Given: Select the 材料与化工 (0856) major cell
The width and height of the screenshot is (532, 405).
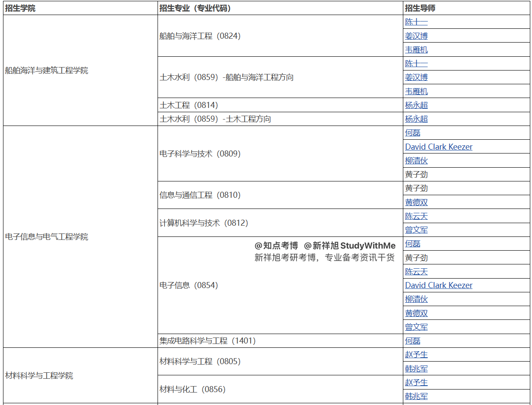Looking at the screenshot, I should click(x=280, y=389).
